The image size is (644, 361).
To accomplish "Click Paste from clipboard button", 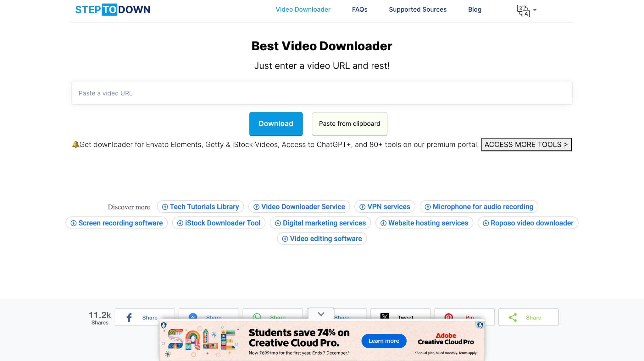I will (x=349, y=124).
